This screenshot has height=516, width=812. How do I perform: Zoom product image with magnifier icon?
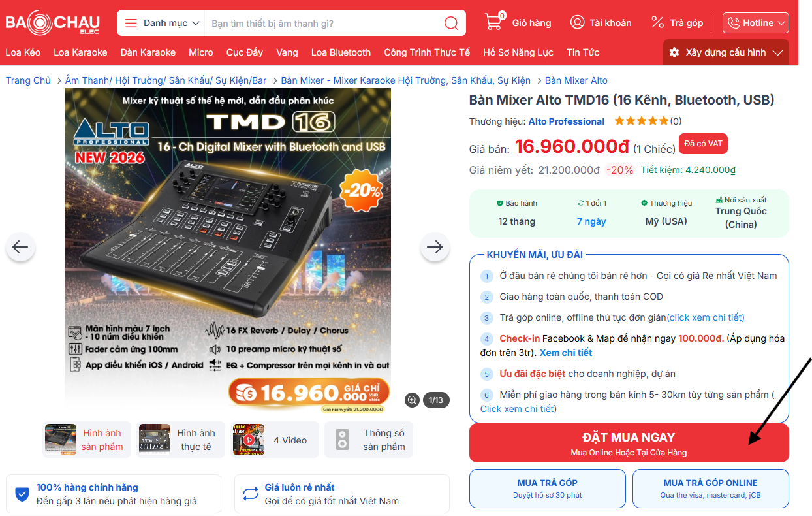(412, 400)
